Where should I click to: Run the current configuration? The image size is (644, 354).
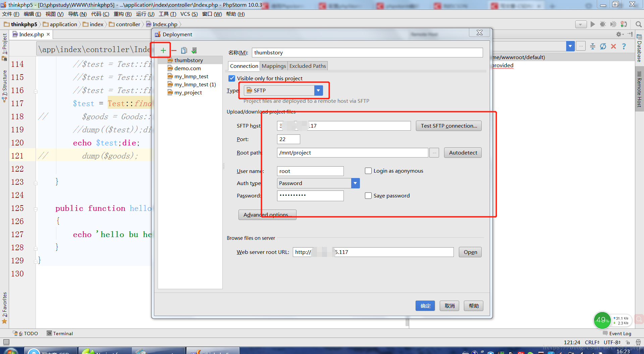tap(593, 24)
